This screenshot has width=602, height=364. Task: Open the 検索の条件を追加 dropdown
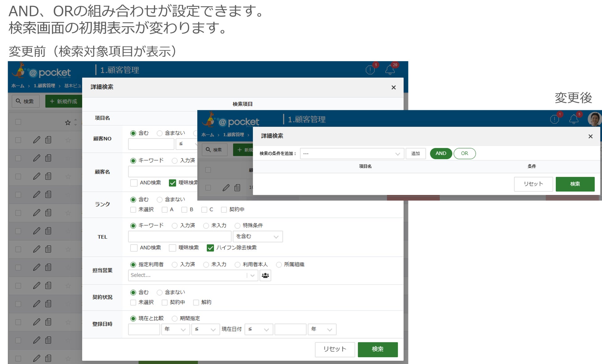[352, 153]
